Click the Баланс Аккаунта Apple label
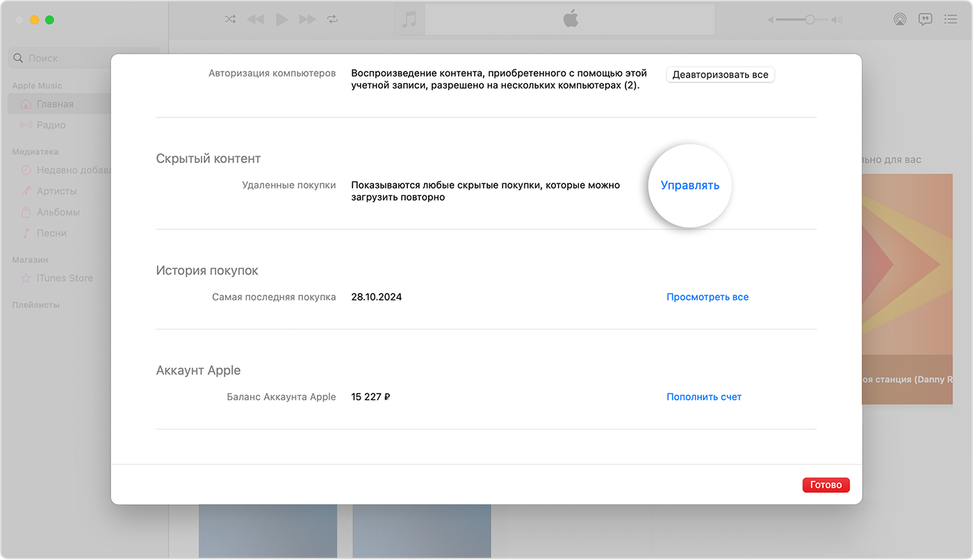973x560 pixels. (281, 397)
